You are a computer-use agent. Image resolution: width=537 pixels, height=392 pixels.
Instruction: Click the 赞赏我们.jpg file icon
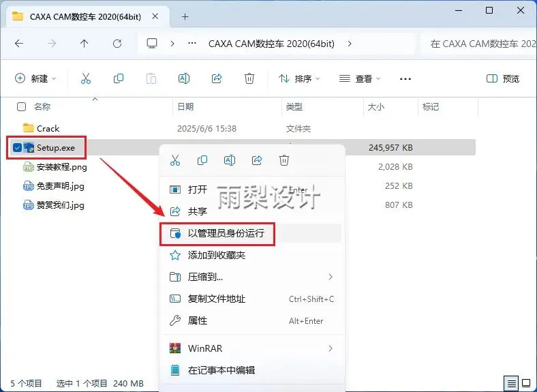pyautogui.click(x=29, y=205)
